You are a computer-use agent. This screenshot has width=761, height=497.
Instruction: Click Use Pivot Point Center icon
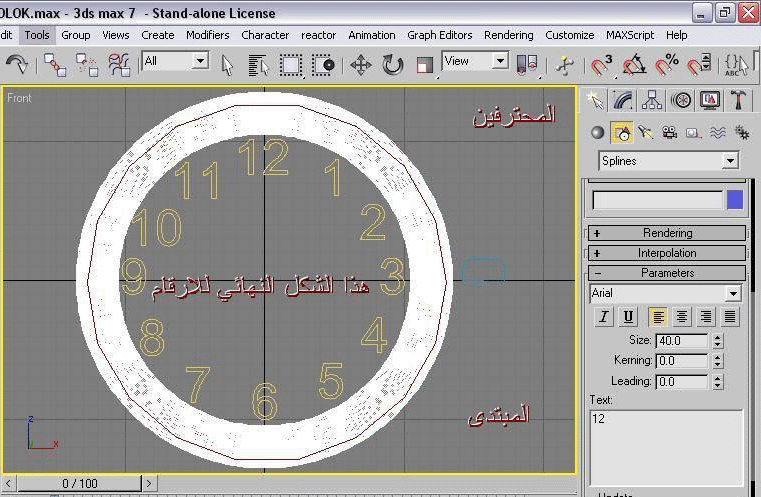pyautogui.click(x=527, y=65)
